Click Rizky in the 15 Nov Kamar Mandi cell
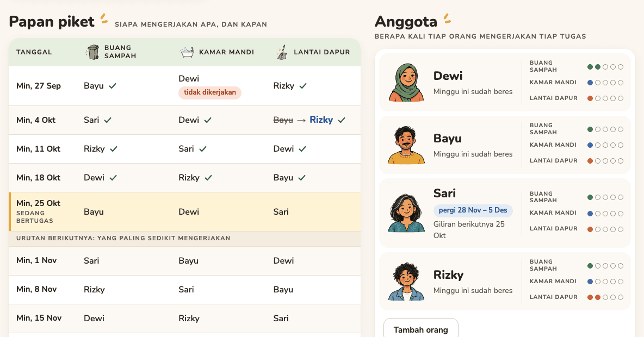This screenshot has width=644, height=337. 189,318
